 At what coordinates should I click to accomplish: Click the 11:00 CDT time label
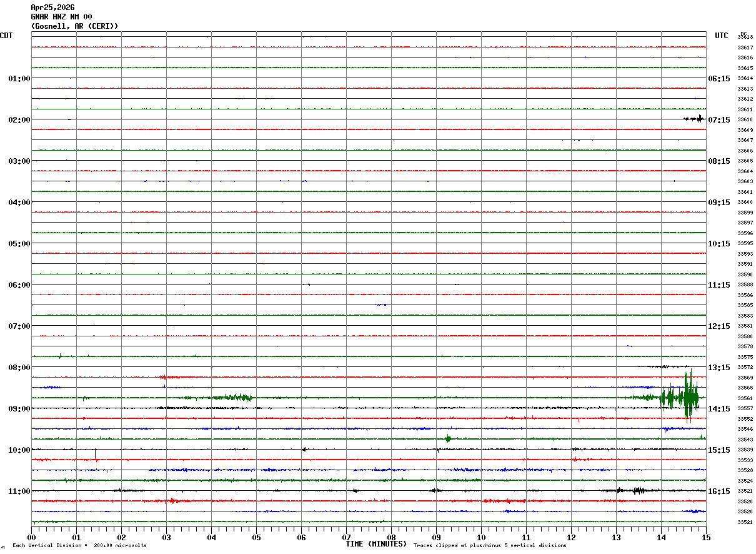coord(19,491)
